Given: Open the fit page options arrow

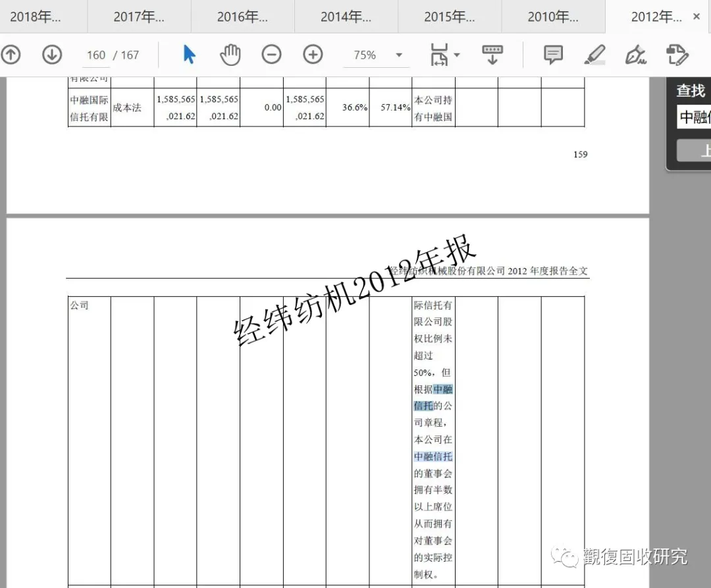Looking at the screenshot, I should click(457, 55).
